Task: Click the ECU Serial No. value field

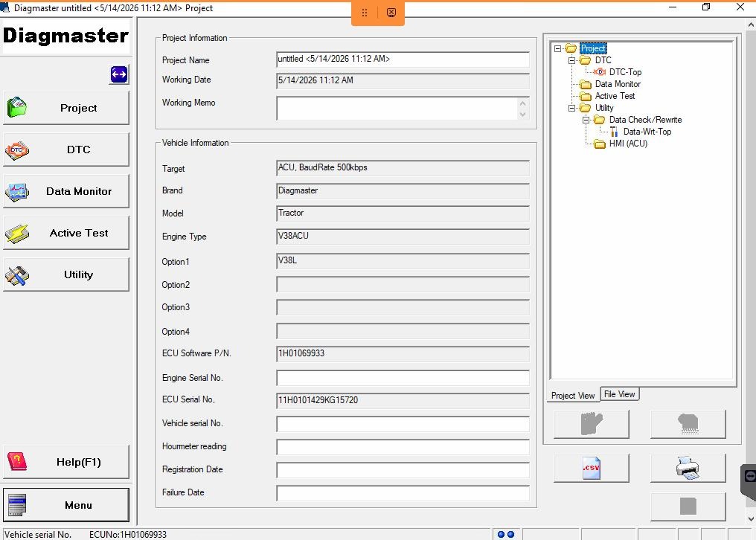Action: [x=403, y=401]
